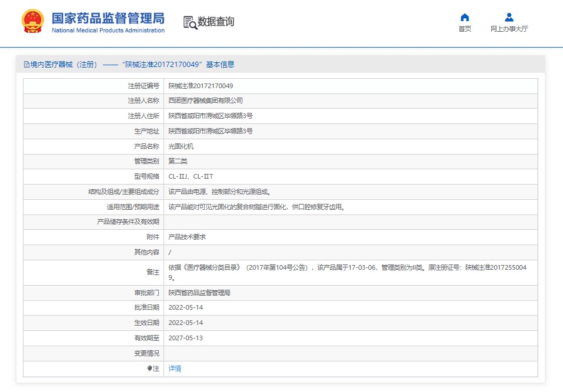The image size is (563, 392).
Task: Select the 适用范围/预期用途 label
Action: pyautogui.click(x=133, y=207)
